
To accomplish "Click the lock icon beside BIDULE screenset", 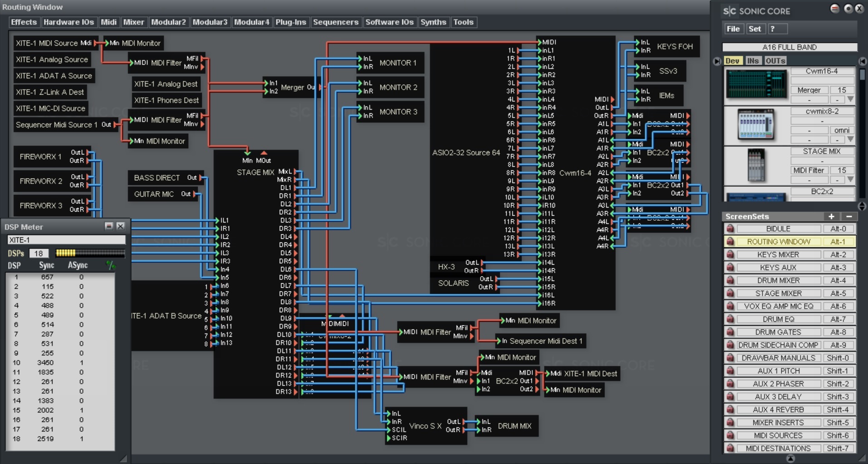I will pyautogui.click(x=730, y=229).
